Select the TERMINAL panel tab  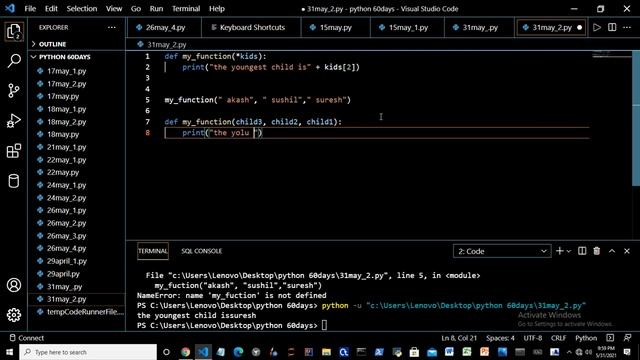click(153, 251)
